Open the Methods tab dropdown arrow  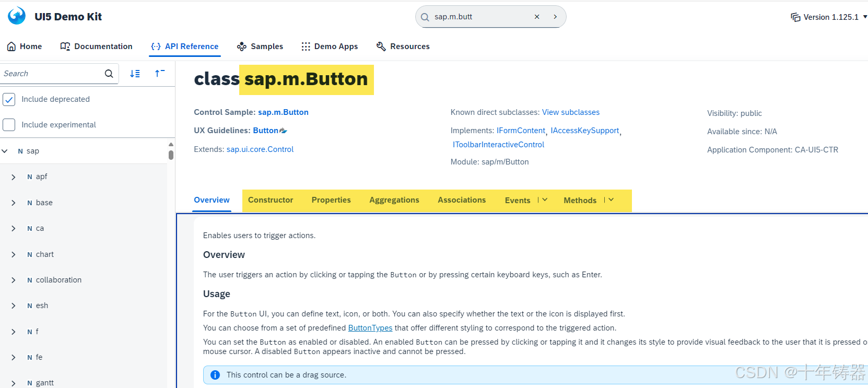click(x=611, y=200)
